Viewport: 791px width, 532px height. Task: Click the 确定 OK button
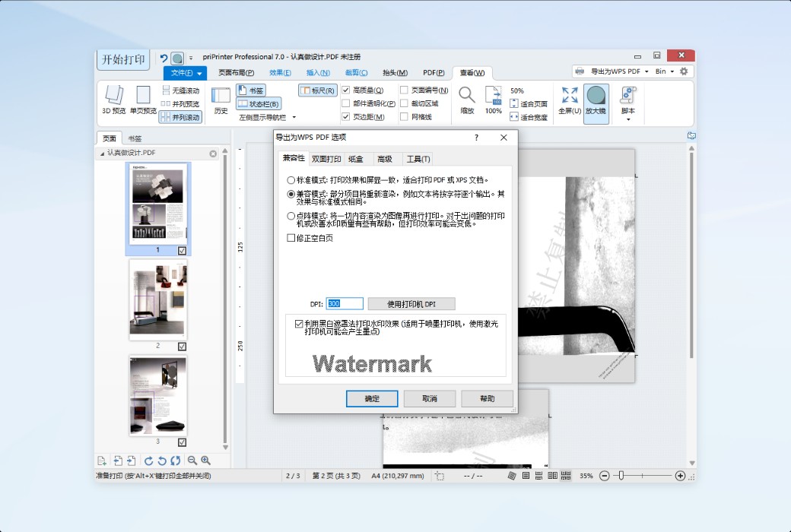pyautogui.click(x=372, y=398)
